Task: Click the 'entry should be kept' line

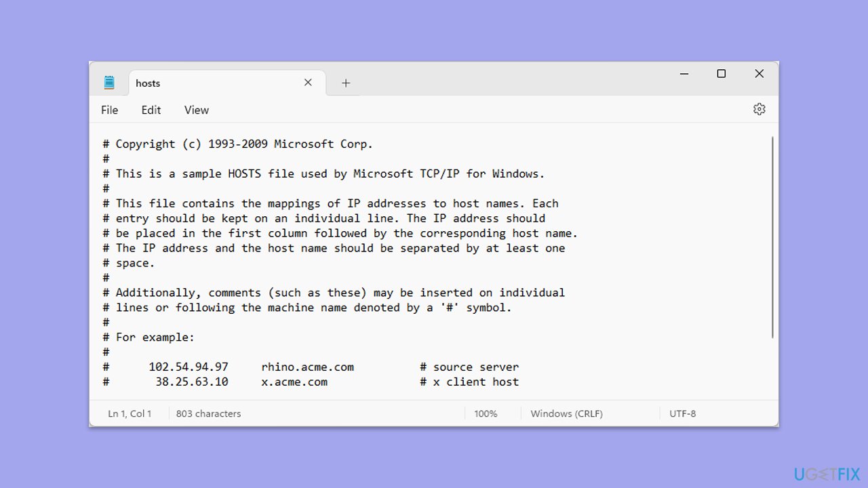Action: pos(323,218)
